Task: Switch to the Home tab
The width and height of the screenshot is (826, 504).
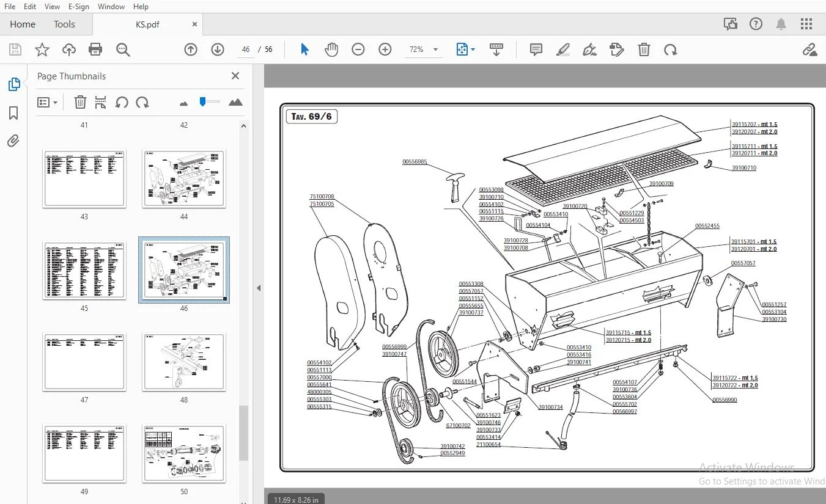Action: (x=23, y=24)
